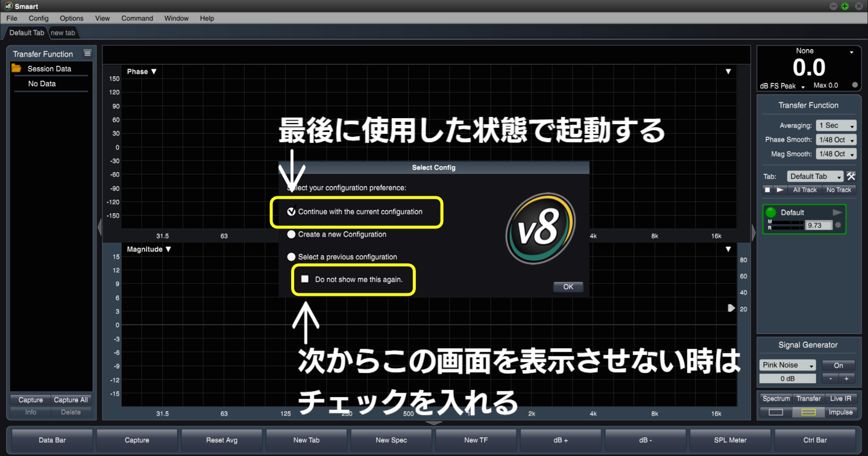
Task: Expand the Default Tab selector dropdown
Action: [x=815, y=176]
